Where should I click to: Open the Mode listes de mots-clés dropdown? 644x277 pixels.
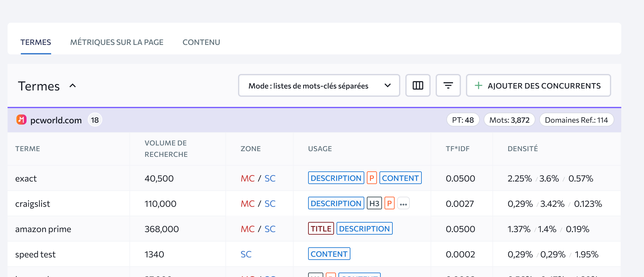[319, 85]
